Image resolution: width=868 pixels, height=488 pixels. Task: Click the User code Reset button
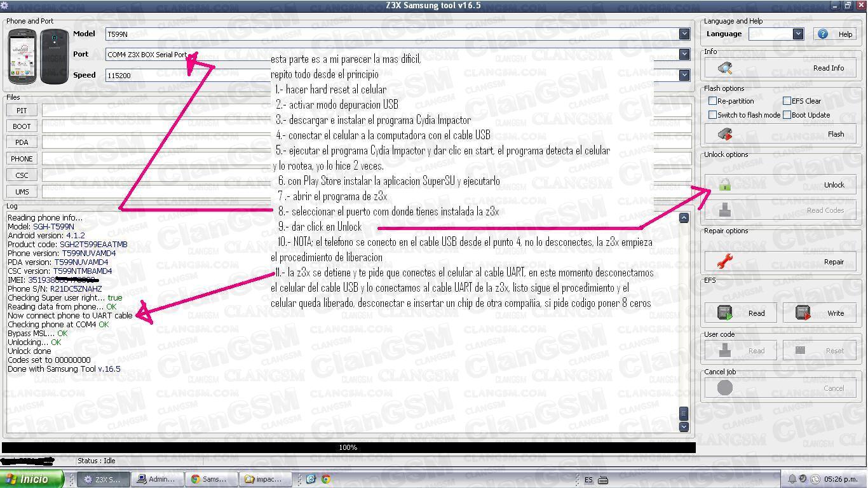[x=821, y=351]
